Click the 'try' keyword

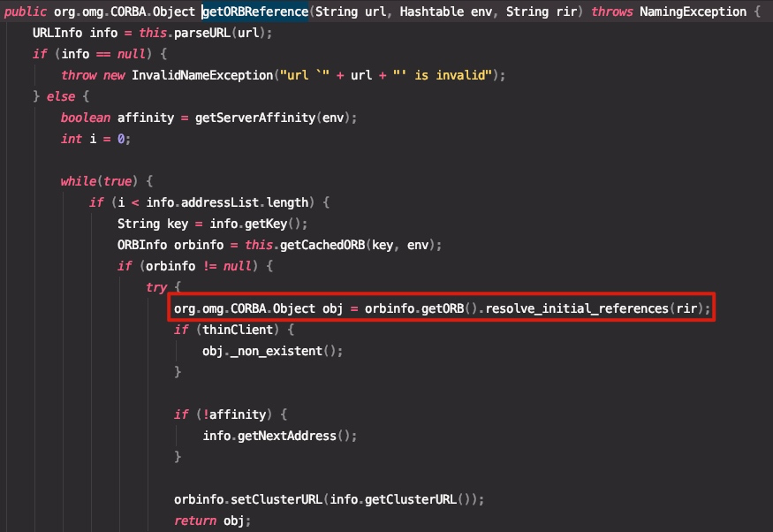(156, 287)
